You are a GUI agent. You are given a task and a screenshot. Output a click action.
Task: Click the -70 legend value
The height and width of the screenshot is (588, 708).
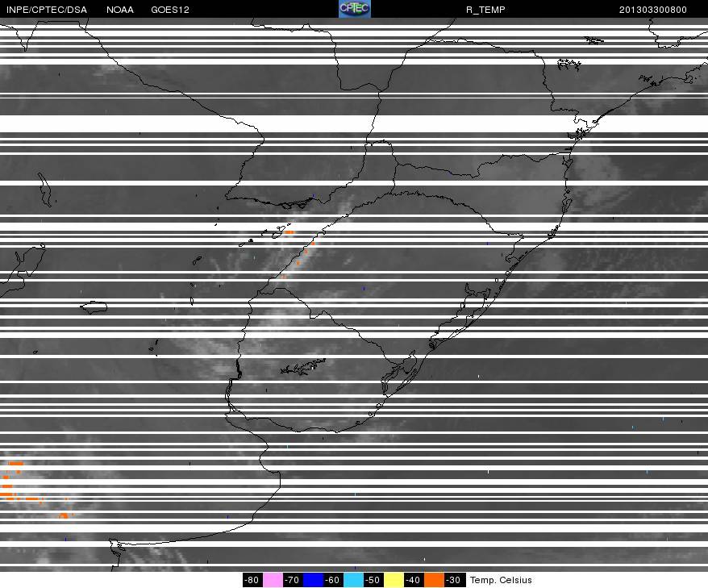(293, 580)
